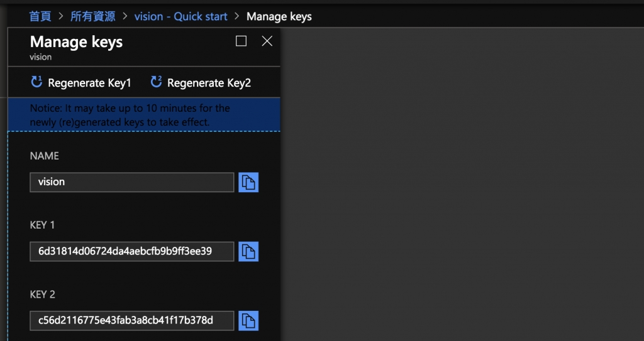Copy the KEY 2 value to clipboard
Image resolution: width=644 pixels, height=341 pixels.
coord(248,321)
